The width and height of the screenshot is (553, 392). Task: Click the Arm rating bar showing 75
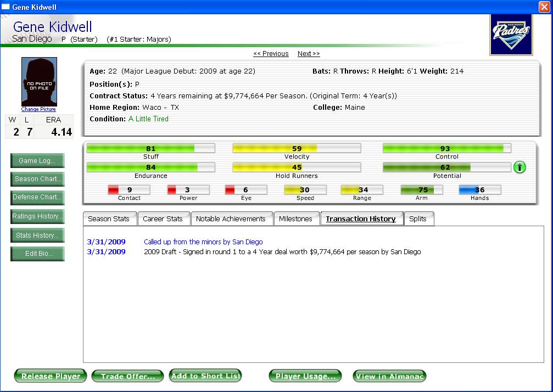tap(422, 189)
